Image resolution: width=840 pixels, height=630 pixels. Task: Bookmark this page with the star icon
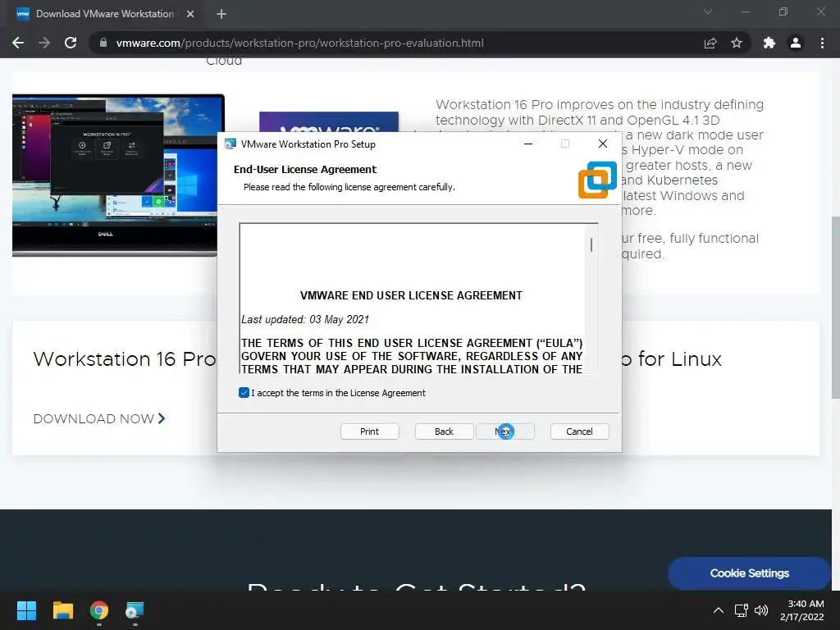tap(737, 43)
